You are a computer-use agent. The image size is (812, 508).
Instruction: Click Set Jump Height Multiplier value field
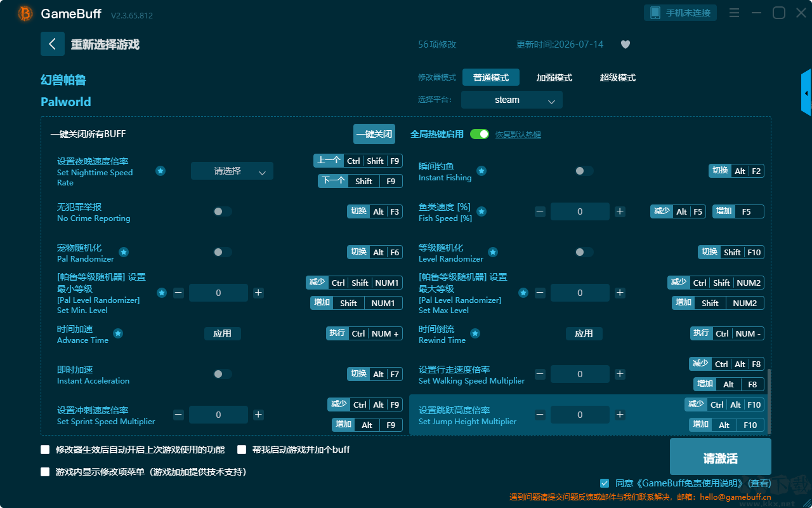580,415
